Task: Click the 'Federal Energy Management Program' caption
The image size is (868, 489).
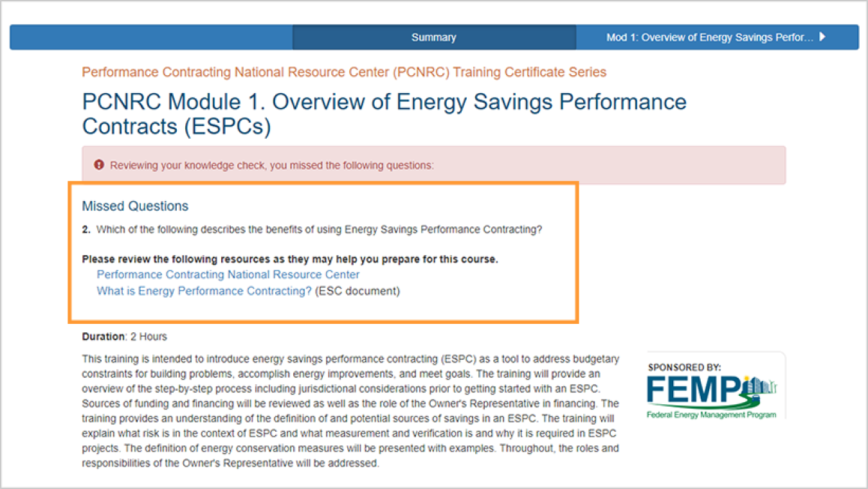Action: (x=711, y=414)
